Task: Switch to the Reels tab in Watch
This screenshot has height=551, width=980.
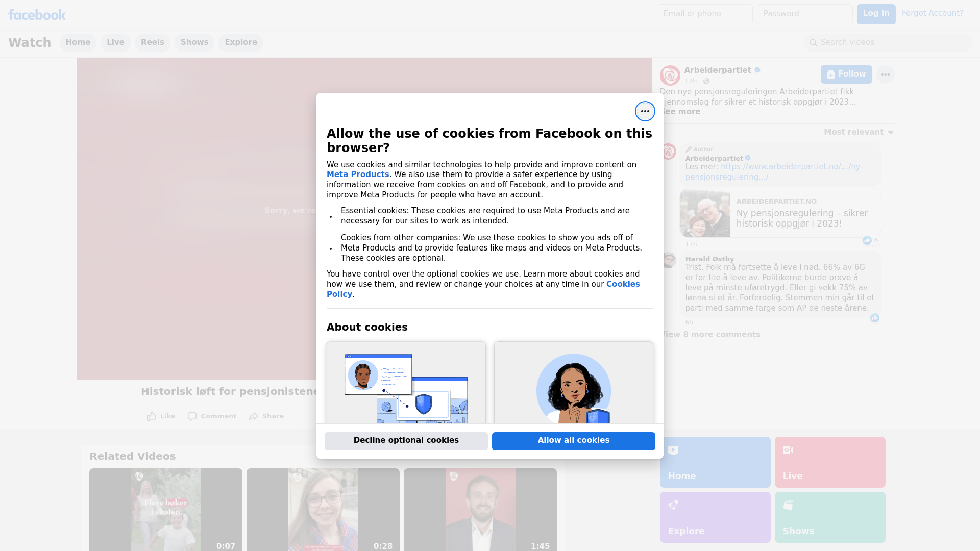Action: [153, 42]
